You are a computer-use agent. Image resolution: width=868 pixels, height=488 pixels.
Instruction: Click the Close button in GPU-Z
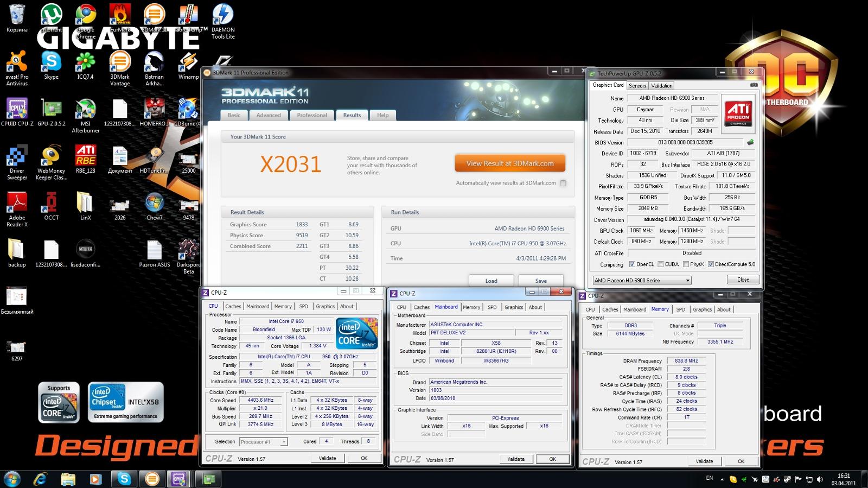[x=743, y=280]
